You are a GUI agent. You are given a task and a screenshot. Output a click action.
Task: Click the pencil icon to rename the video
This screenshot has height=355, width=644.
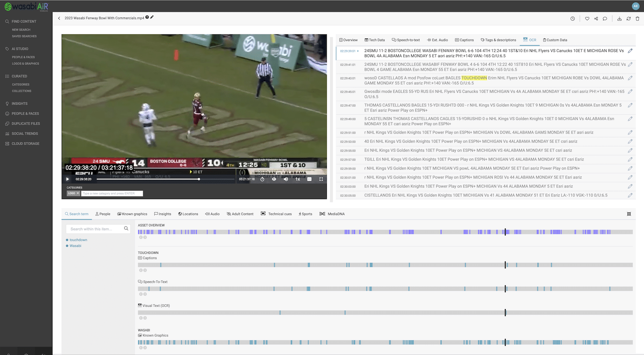[x=152, y=17]
